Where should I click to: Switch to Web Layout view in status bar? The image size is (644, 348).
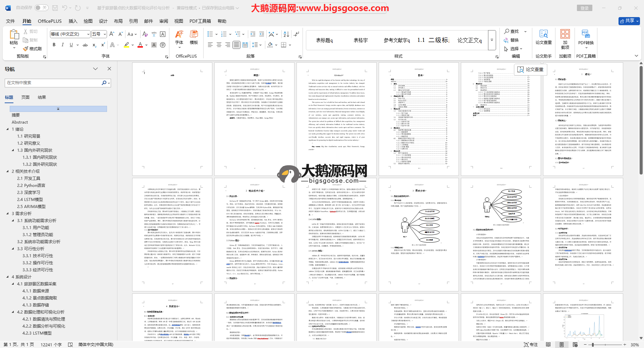coord(575,345)
